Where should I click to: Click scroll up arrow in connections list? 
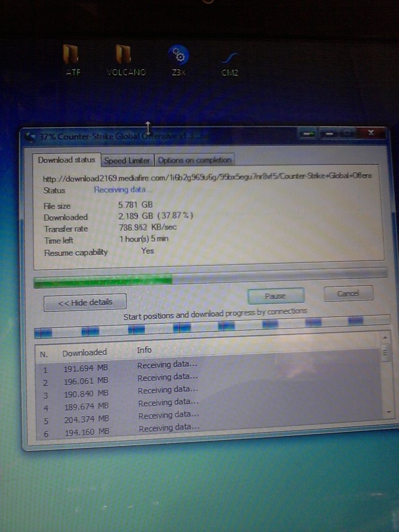pyautogui.click(x=385, y=338)
